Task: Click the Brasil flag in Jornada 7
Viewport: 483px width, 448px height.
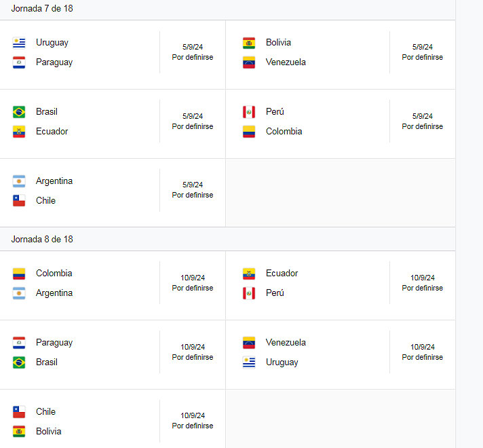Action: [19, 112]
